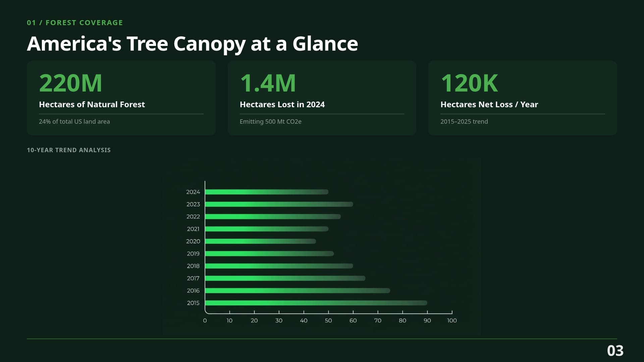644x362 pixels.
Task: Click the 2019 trend bar
Action: (268, 253)
